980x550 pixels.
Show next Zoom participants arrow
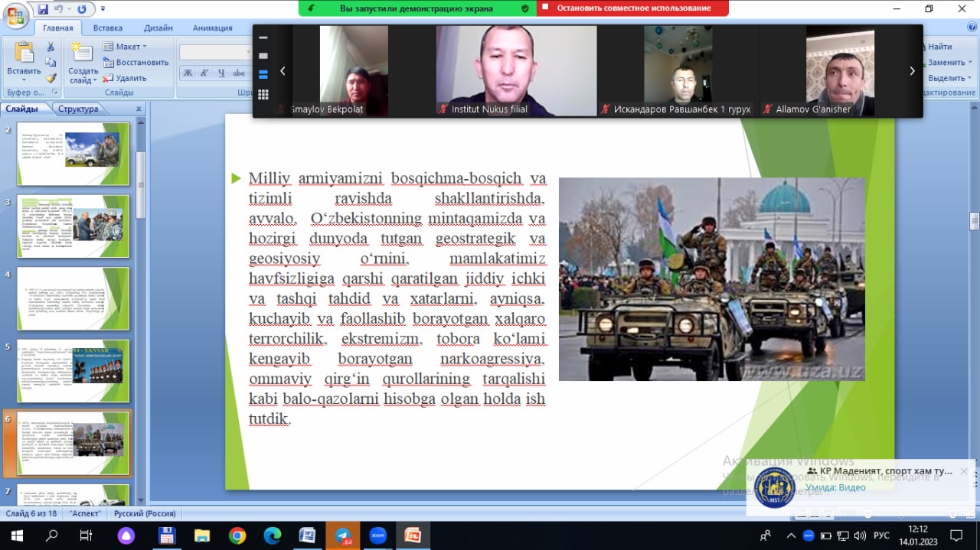[912, 71]
